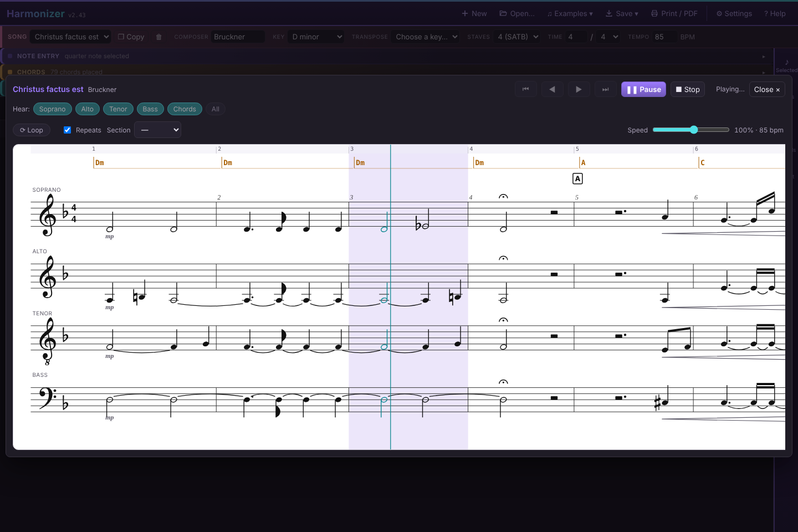Open Settings
The height and width of the screenshot is (532, 798).
click(734, 14)
